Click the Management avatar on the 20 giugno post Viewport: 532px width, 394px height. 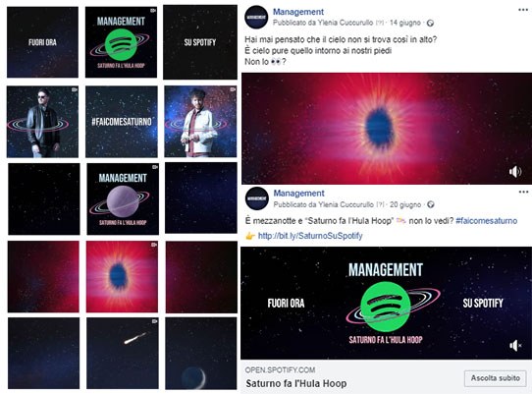click(257, 198)
